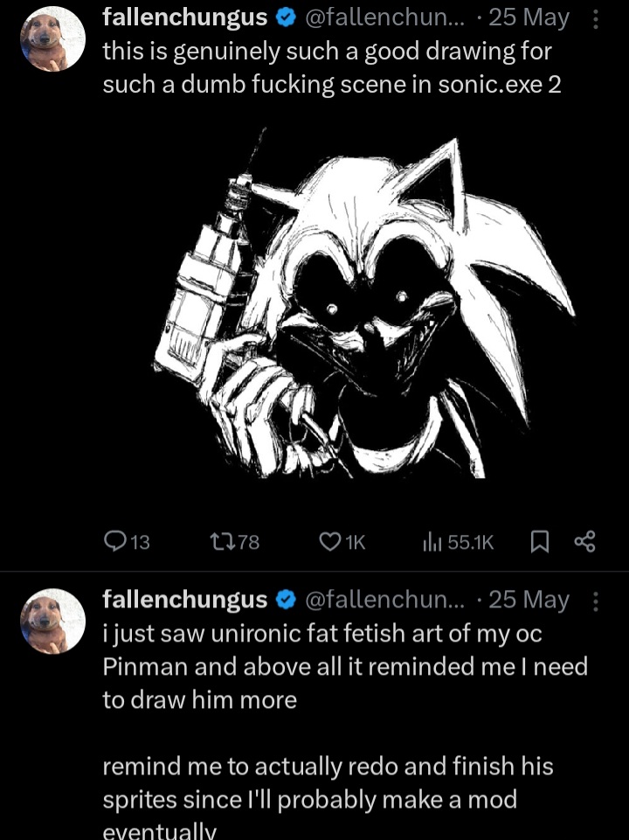This screenshot has width=629, height=840.
Task: Bookmark the sonic.exe 2 drawing tweet
Action: coord(538,543)
